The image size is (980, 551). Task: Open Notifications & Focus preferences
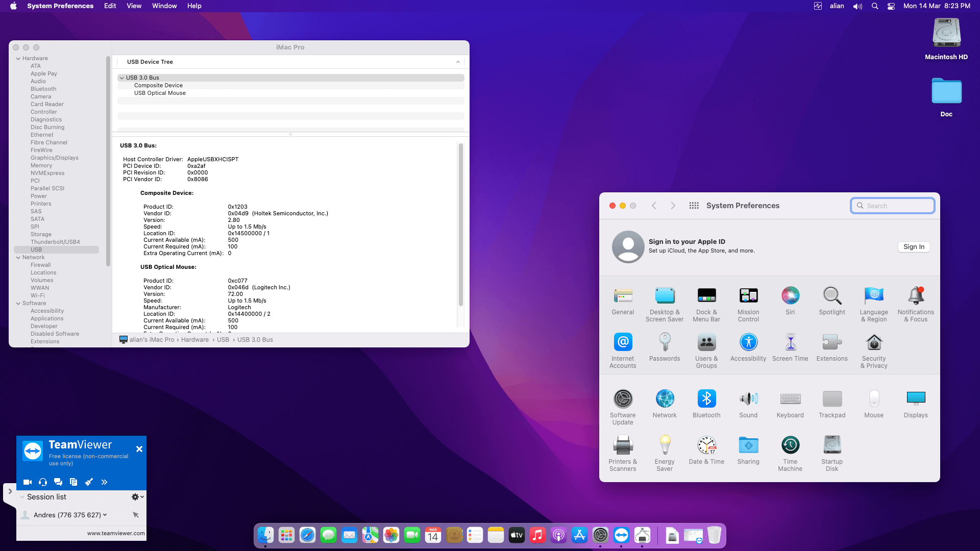[x=916, y=305]
